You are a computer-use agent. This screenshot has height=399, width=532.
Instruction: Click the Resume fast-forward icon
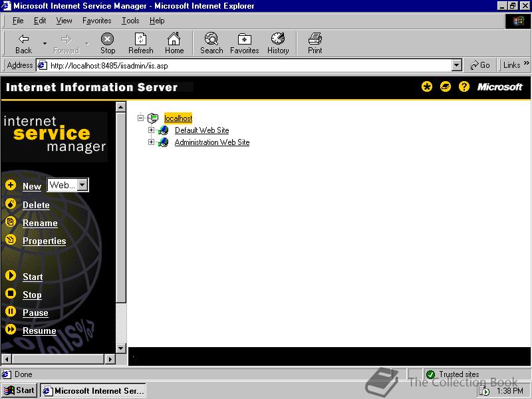coord(11,329)
